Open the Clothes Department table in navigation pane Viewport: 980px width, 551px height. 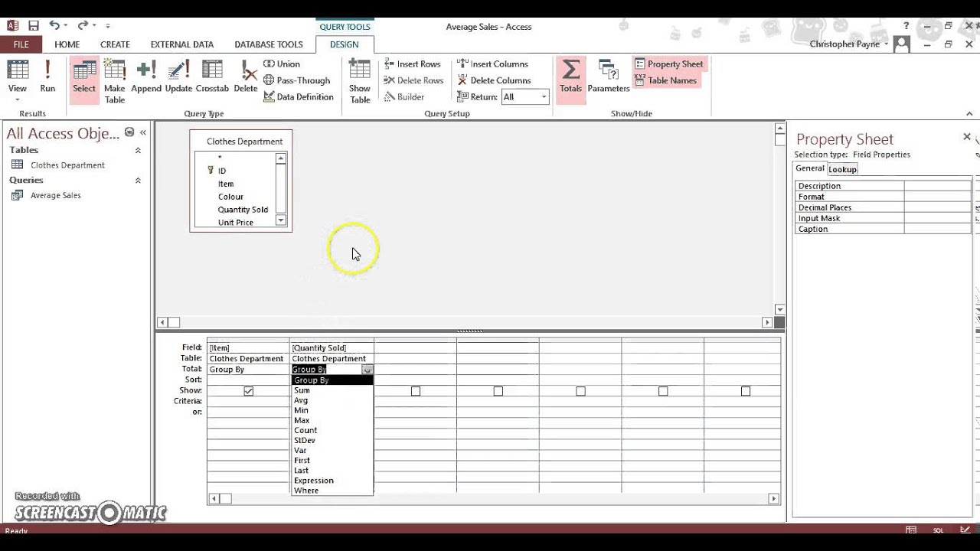point(67,165)
